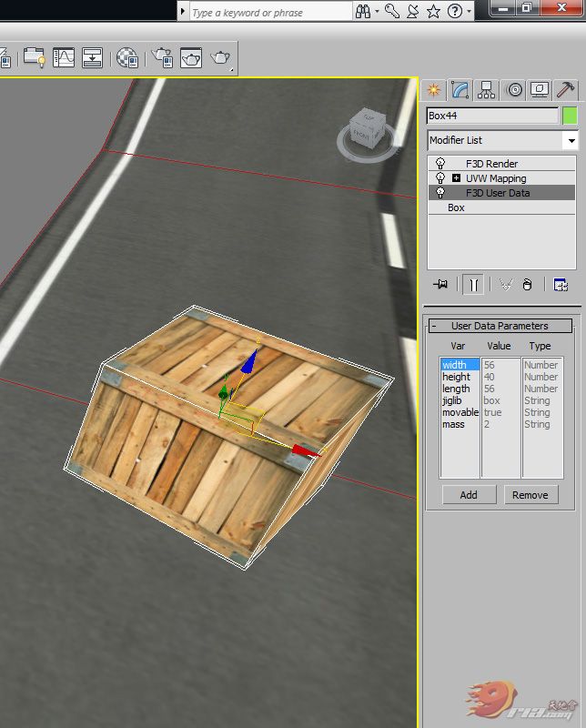Click Configure Modifier Sets icon

pyautogui.click(x=561, y=285)
